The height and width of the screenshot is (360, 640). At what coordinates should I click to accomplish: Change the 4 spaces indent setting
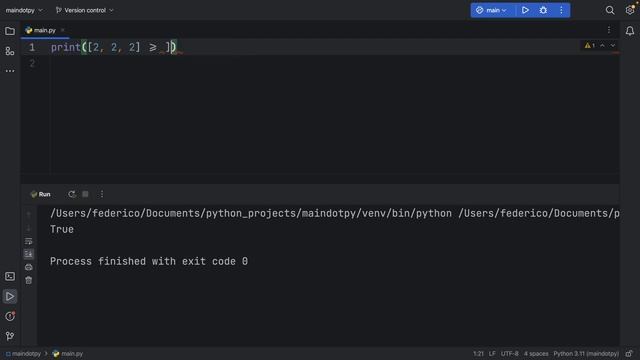[x=536, y=354]
